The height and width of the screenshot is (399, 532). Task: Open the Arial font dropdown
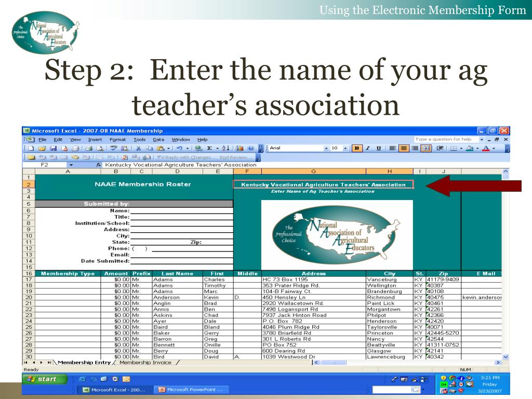(x=326, y=148)
